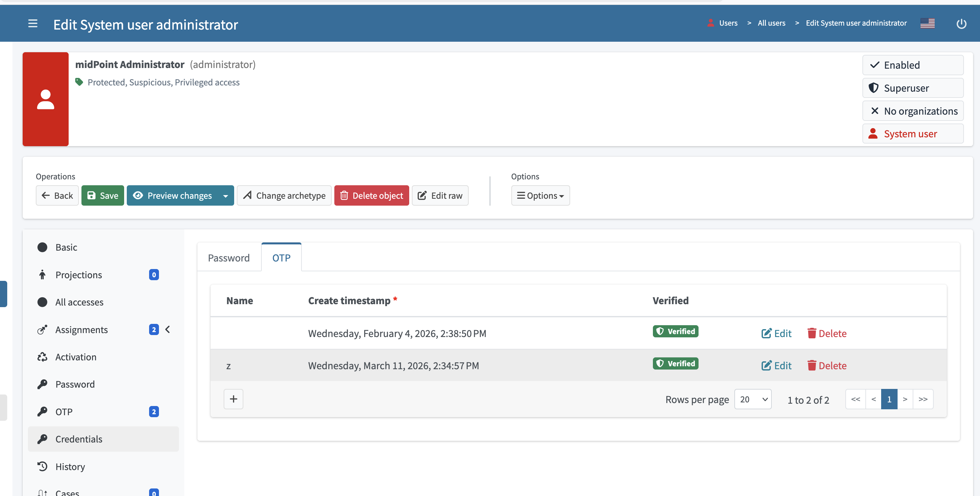Edit the February 4 OTP credential

[x=776, y=333]
